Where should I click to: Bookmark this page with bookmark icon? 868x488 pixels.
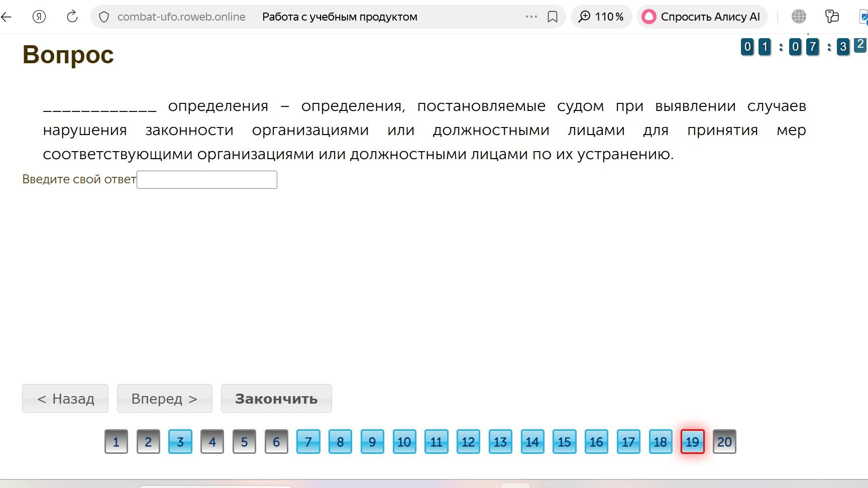pos(553,17)
